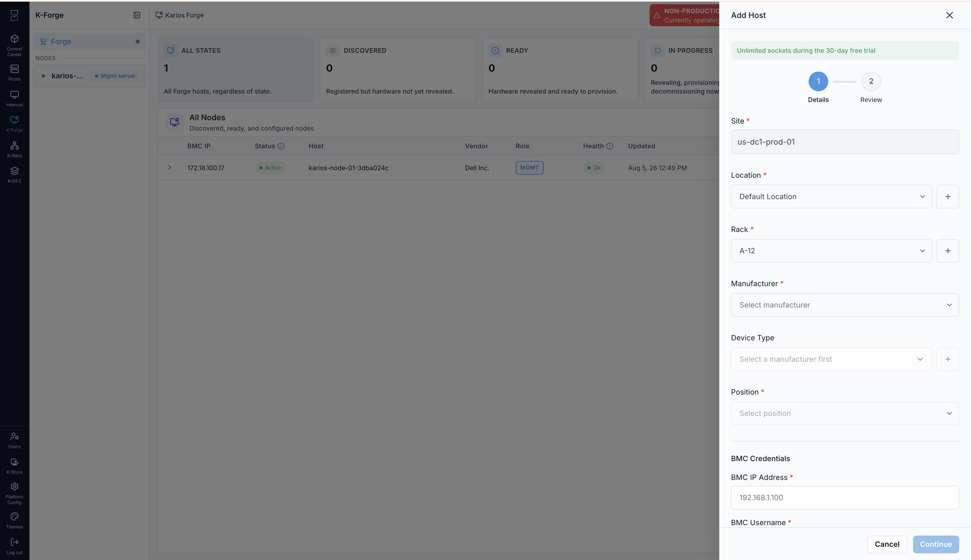Click the DISCOVERED eye icon
This screenshot has height=560, width=971.
click(x=333, y=50)
